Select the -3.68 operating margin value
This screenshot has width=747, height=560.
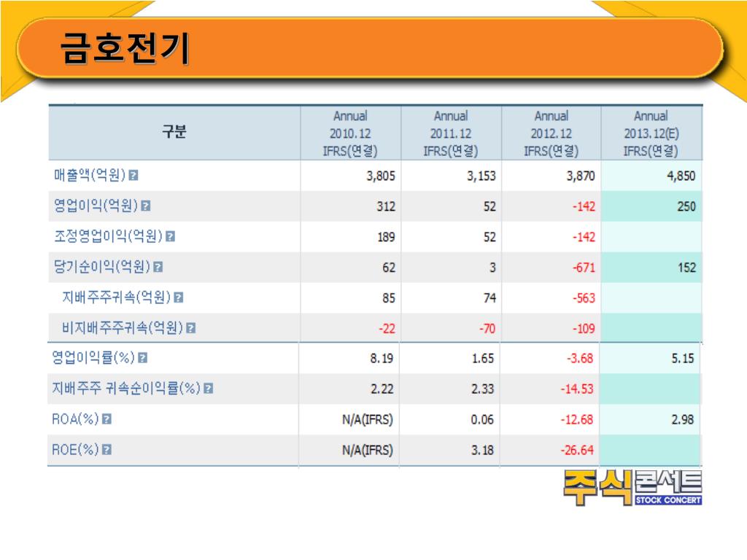click(x=580, y=359)
